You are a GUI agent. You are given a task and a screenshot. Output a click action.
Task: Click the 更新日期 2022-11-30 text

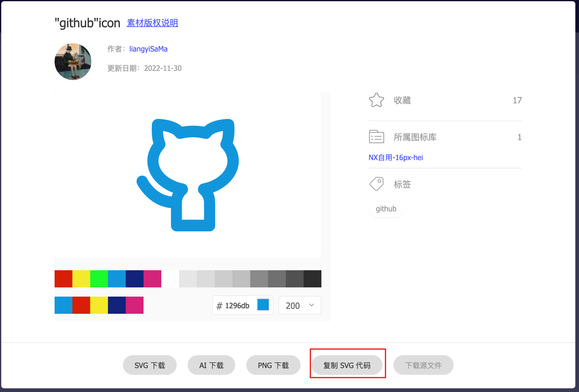144,68
